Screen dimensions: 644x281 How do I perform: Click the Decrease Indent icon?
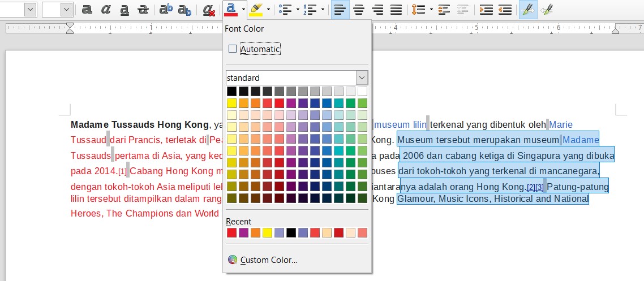tap(505, 10)
